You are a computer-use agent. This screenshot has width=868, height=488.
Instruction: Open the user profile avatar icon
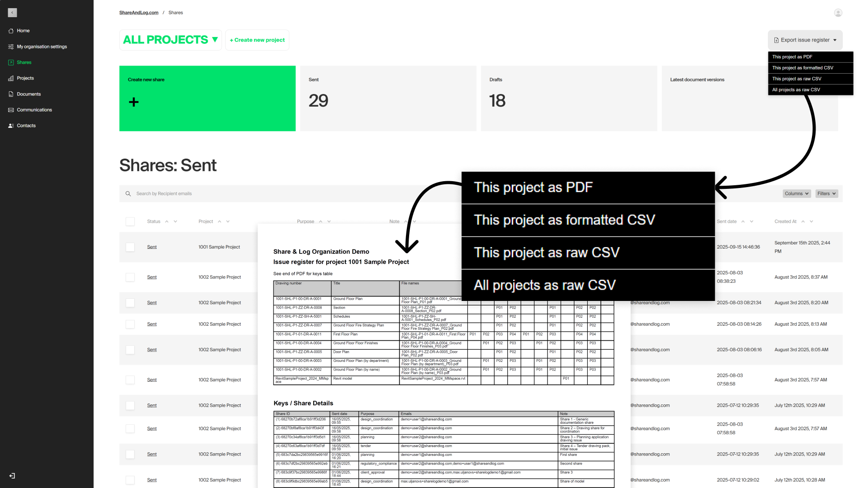tap(838, 12)
